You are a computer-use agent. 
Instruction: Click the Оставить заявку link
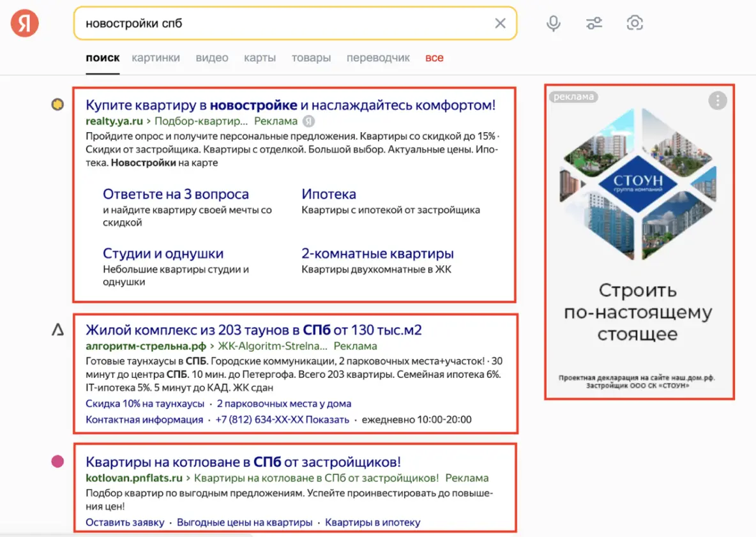[x=125, y=522]
